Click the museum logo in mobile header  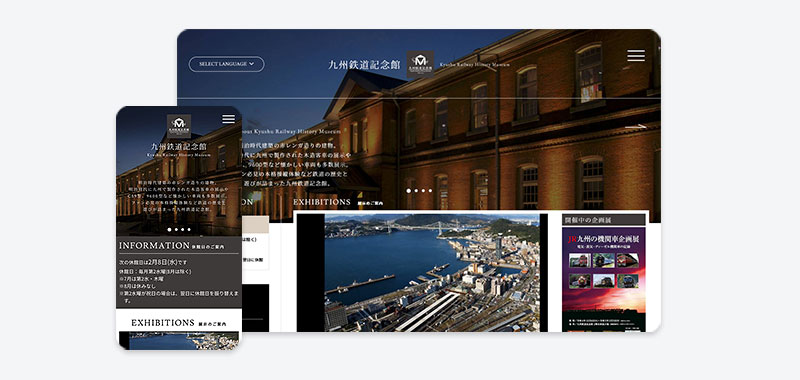point(179,126)
